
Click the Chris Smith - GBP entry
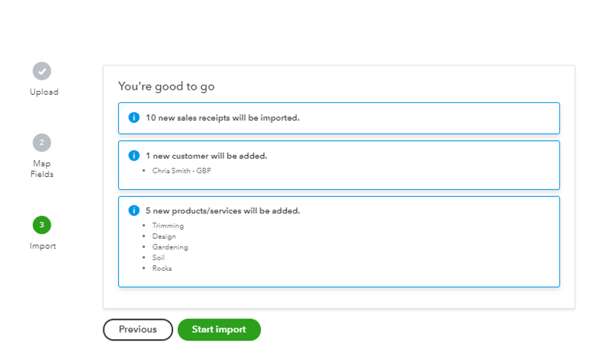pos(181,171)
